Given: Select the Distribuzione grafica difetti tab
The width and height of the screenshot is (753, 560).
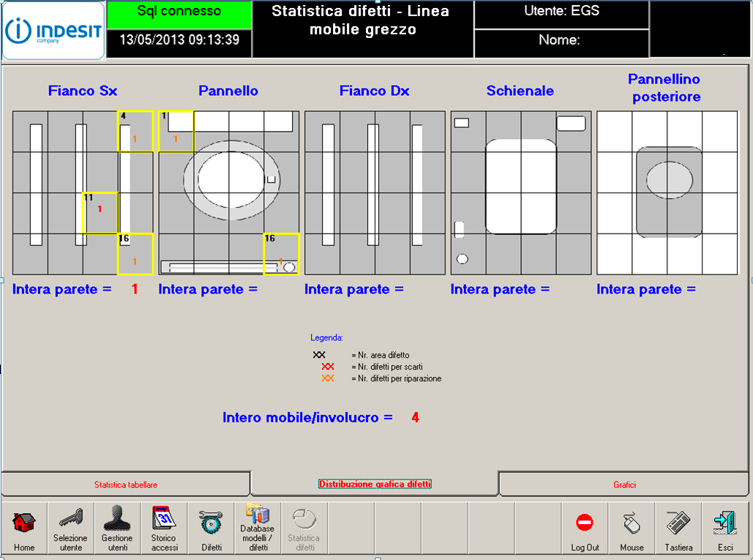Looking at the screenshot, I should click(375, 484).
